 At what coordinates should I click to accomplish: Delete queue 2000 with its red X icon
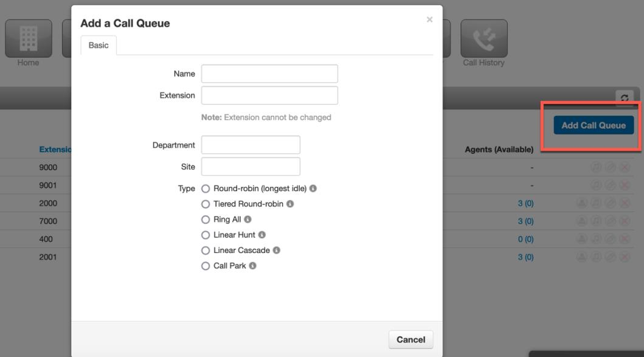625,203
